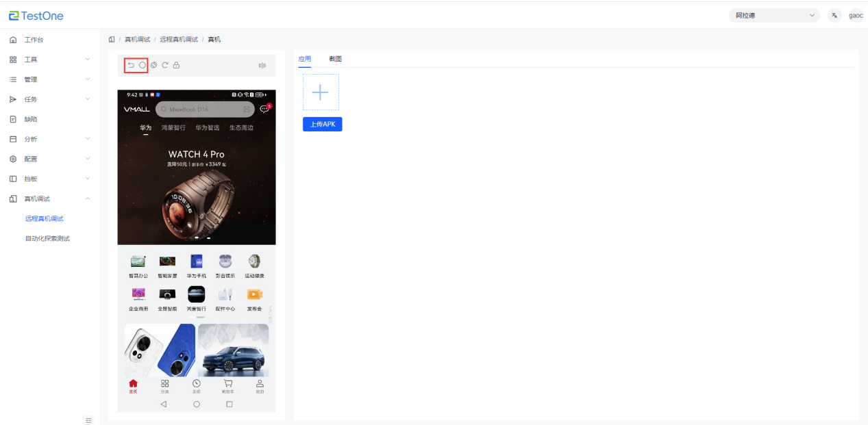Click the clockwise rotate icon in device toolbar
The width and height of the screenshot is (868, 425).
pos(165,65)
